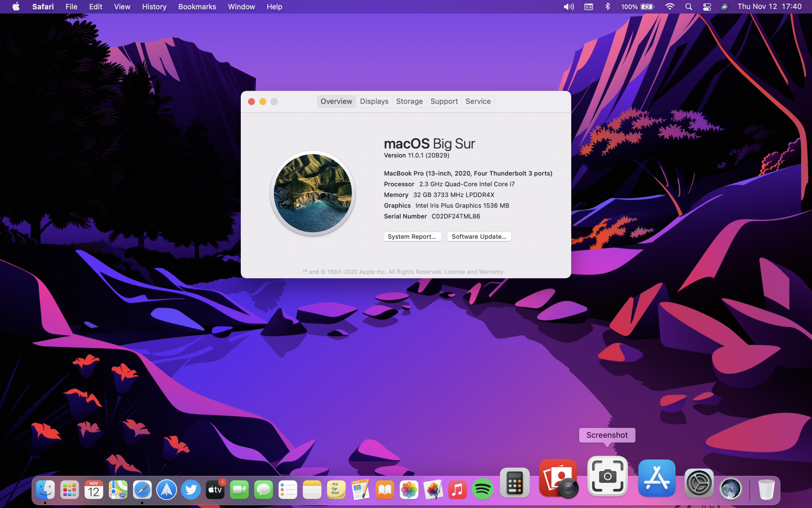Switch to the Storage tab
This screenshot has height=508, width=812.
tap(409, 101)
